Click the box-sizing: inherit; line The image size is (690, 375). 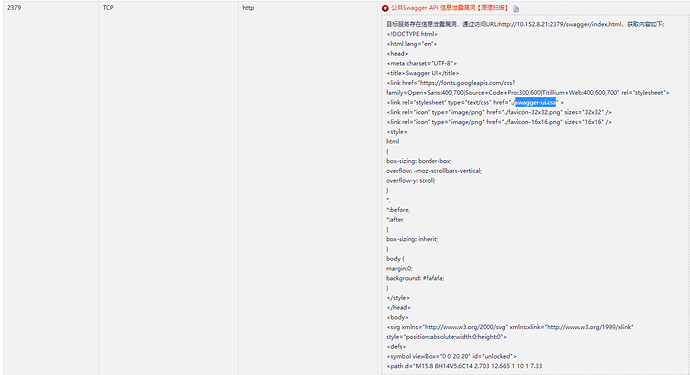pos(412,239)
